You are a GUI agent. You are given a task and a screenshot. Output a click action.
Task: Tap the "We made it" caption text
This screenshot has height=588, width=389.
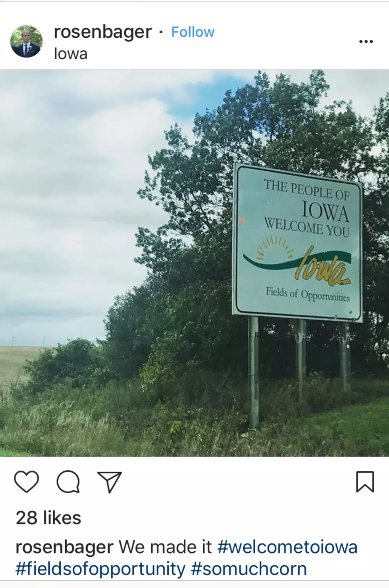click(165, 547)
